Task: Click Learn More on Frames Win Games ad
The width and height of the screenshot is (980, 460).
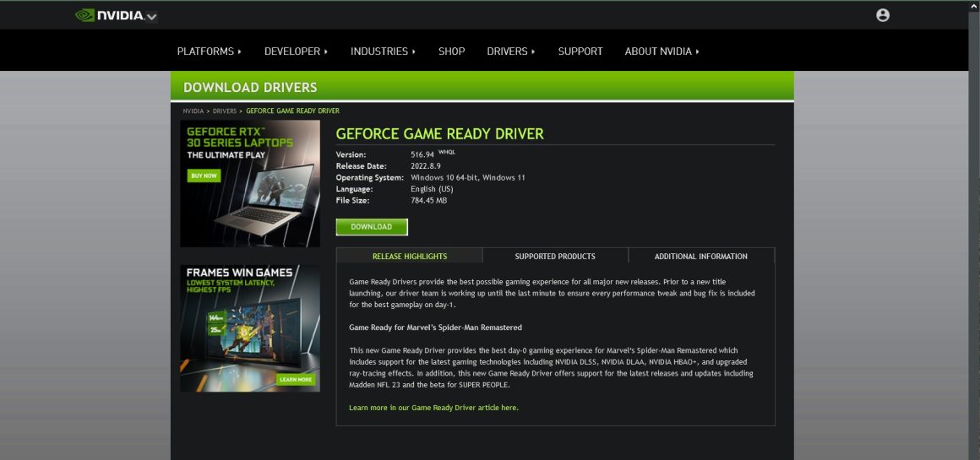Action: pos(296,380)
